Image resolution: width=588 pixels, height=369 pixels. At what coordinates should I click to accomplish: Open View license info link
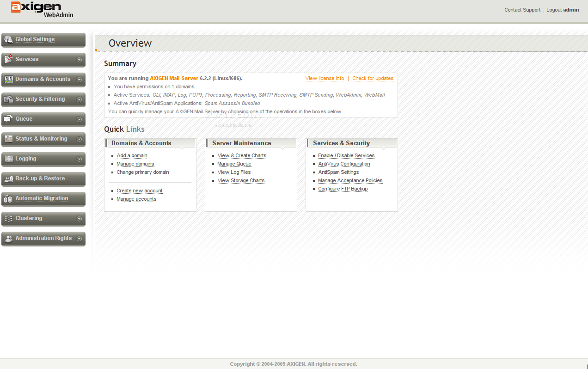pyautogui.click(x=325, y=79)
